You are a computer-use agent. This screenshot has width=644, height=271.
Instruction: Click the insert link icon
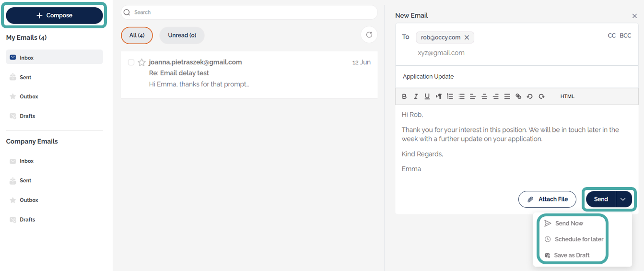pyautogui.click(x=518, y=96)
